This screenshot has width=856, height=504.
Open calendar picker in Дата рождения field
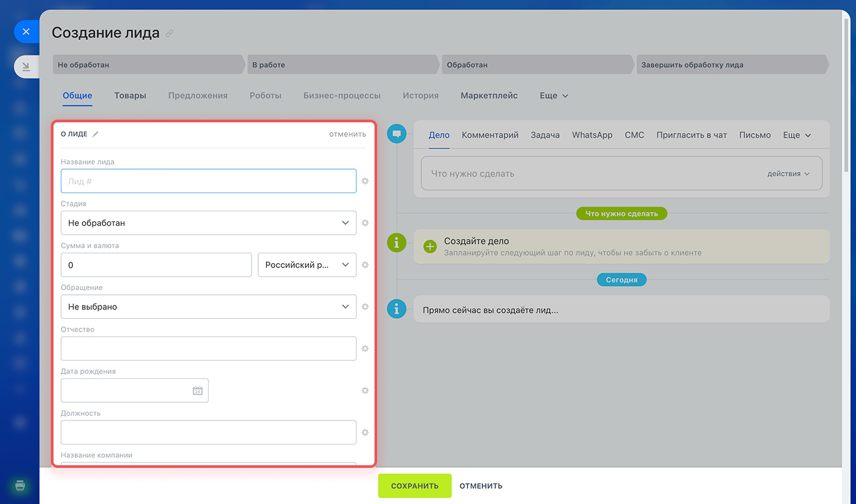[197, 390]
